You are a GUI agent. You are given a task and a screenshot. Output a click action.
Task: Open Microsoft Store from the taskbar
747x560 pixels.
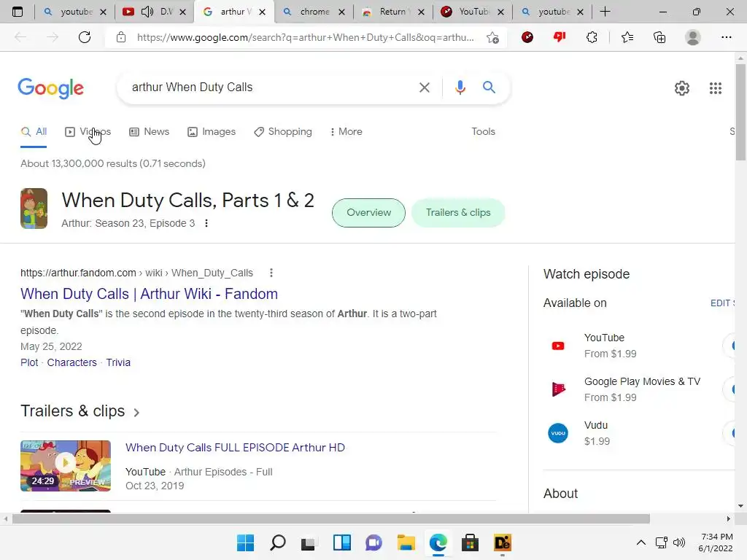pos(470,542)
